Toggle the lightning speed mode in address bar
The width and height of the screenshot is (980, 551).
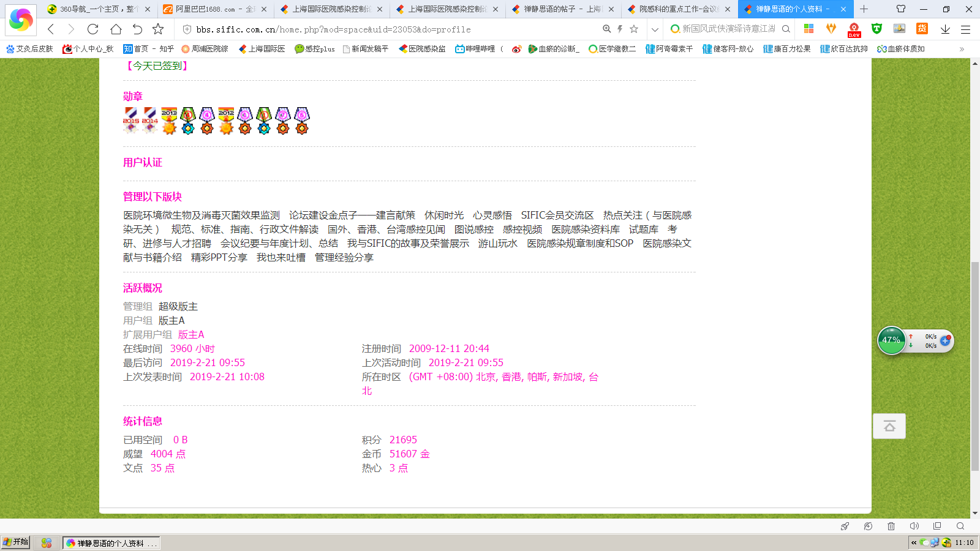coord(620,29)
